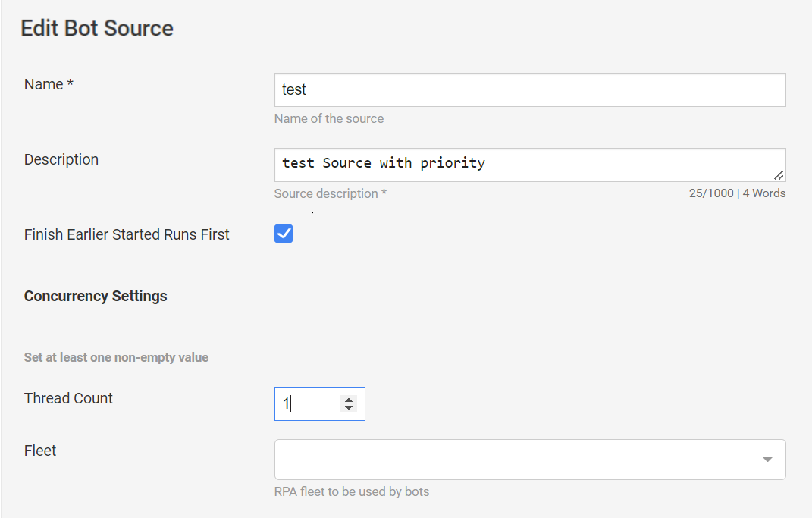Uncheck Finish Earlier Started Runs First checkbox
Image resolution: width=812 pixels, height=518 pixels.
(284, 234)
